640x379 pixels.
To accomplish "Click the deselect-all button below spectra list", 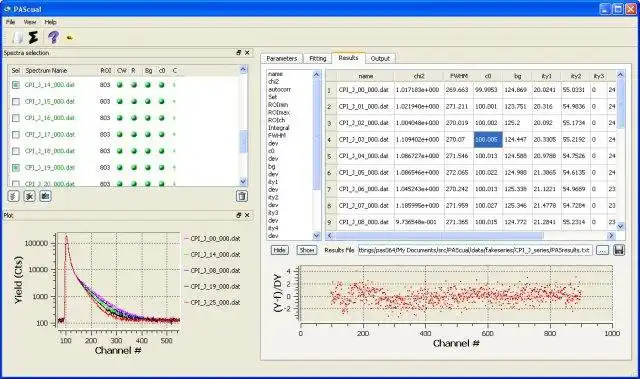I will (x=29, y=196).
